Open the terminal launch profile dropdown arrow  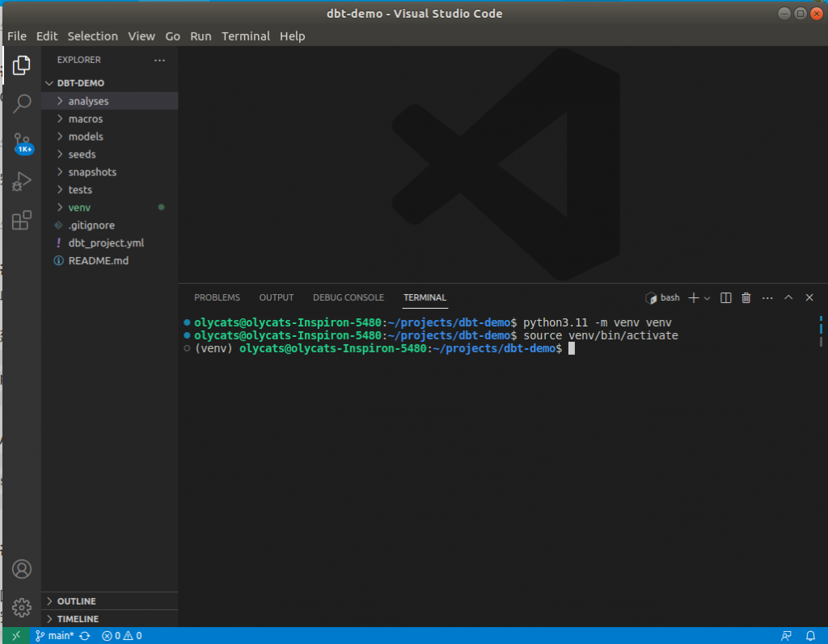(x=707, y=298)
